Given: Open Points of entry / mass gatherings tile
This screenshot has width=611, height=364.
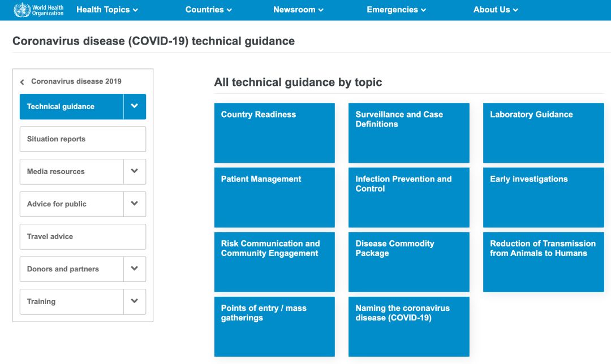Looking at the screenshot, I should click(x=274, y=327).
